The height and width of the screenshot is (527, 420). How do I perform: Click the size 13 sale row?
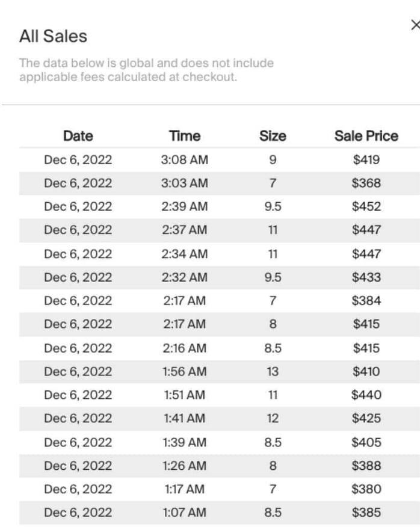[211, 371]
